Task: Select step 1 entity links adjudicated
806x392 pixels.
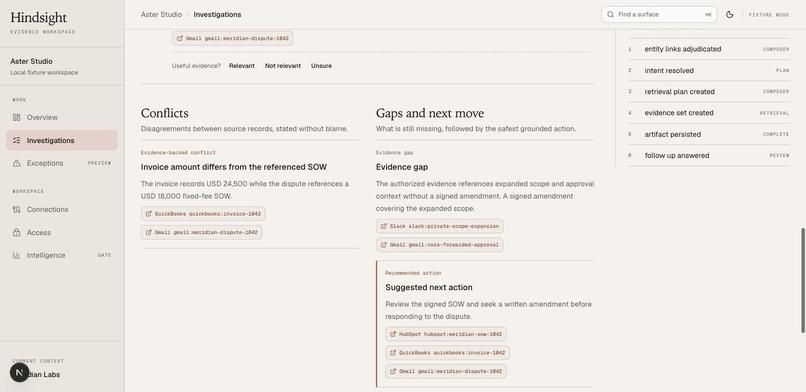Action: [708, 49]
